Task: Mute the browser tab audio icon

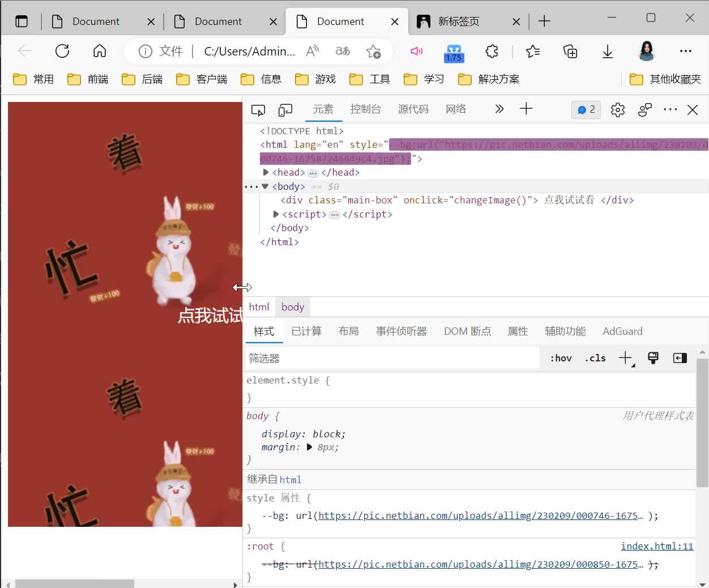Action: (417, 51)
